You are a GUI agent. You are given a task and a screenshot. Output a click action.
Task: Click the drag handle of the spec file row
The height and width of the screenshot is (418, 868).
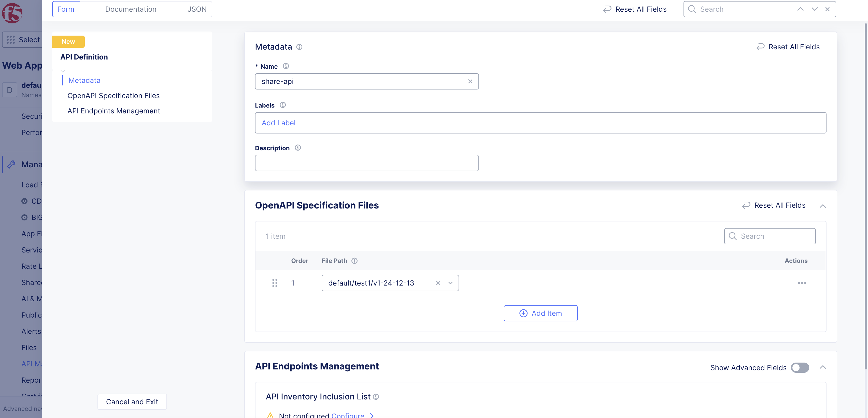(275, 283)
